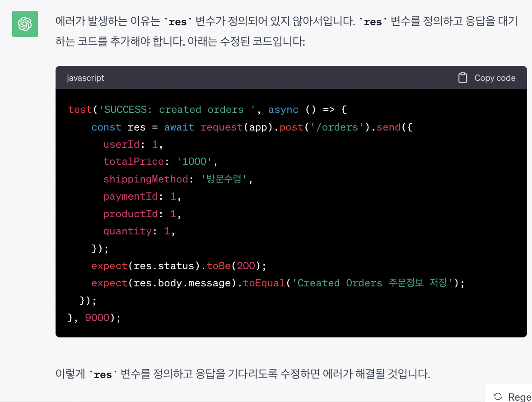Click the '1000' price string value
This screenshot has width=532, height=402.
coord(194,162)
